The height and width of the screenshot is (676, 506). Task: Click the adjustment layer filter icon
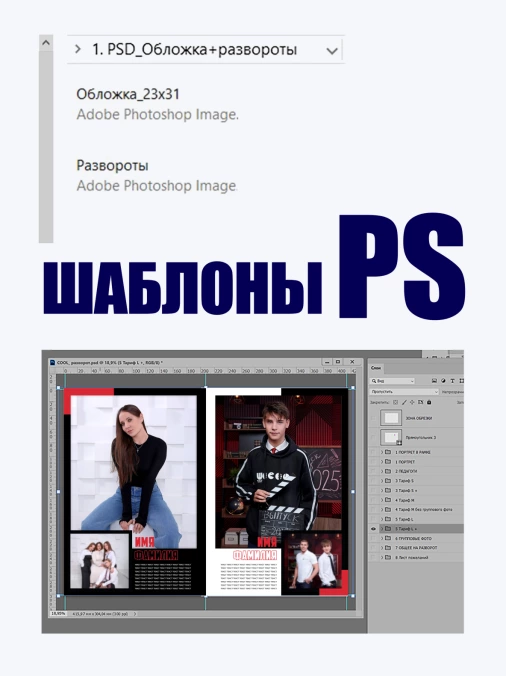pyautogui.click(x=444, y=381)
